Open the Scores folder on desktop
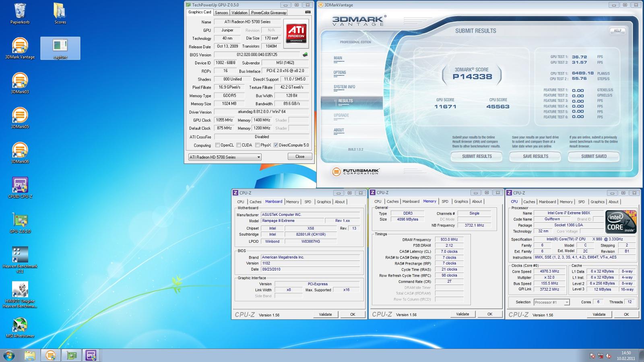The height and width of the screenshot is (362, 644). (60, 13)
